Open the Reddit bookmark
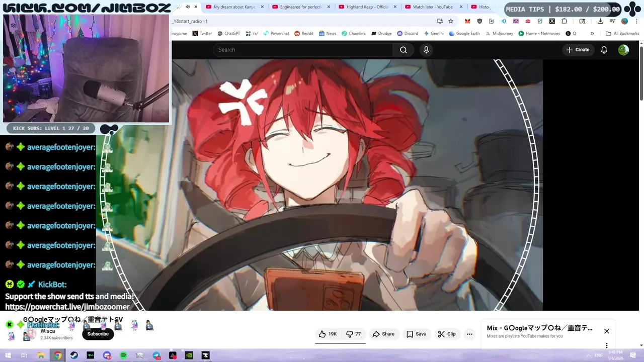Viewport: 644px width, 362px height. pyautogui.click(x=304, y=34)
